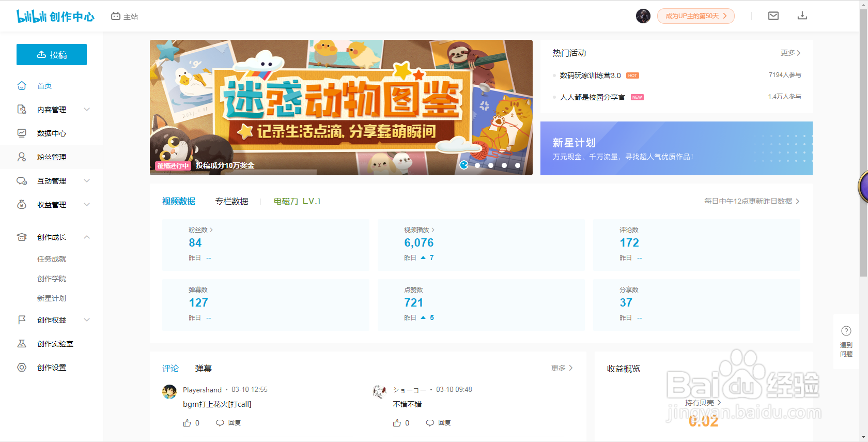Click the 分享数 37 value

(626, 303)
